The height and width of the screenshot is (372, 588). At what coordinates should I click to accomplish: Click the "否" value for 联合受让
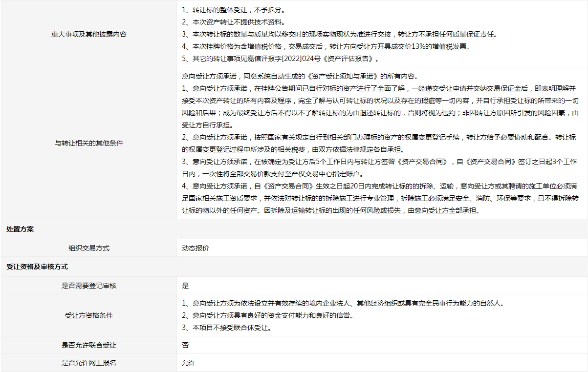185,345
